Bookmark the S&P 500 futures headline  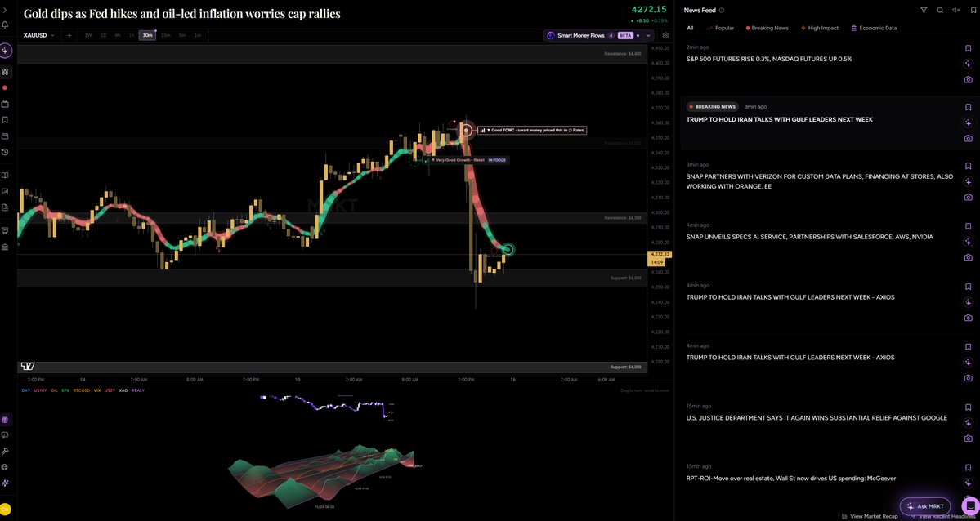[968, 47]
